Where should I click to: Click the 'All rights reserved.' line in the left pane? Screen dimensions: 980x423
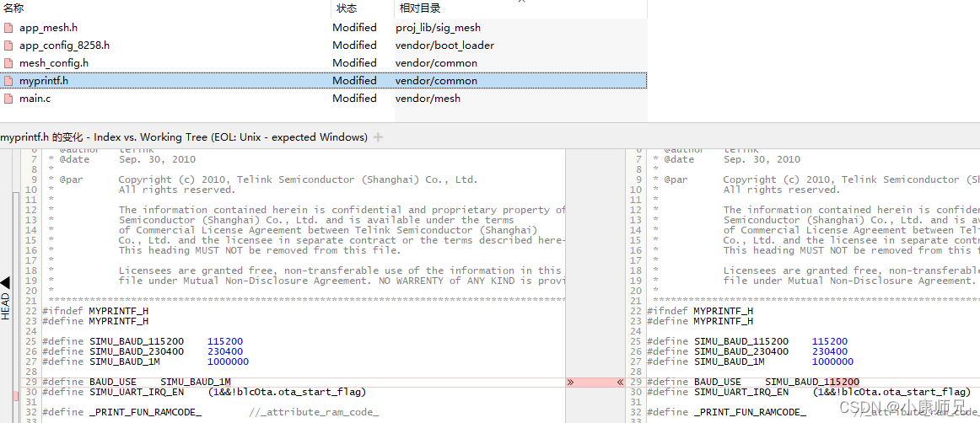tap(177, 190)
